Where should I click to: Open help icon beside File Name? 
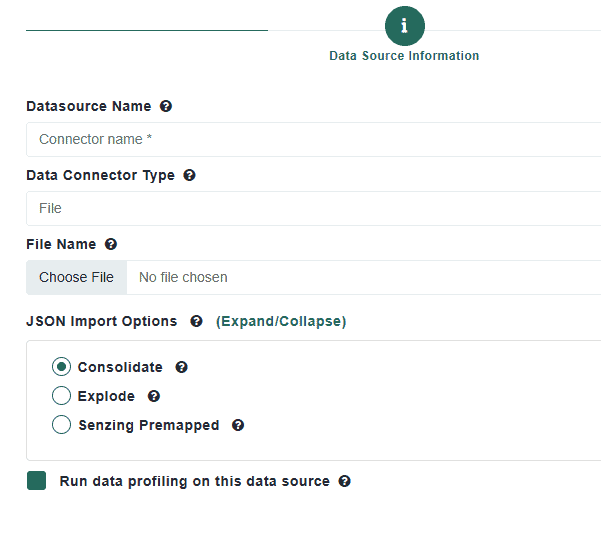[111, 244]
